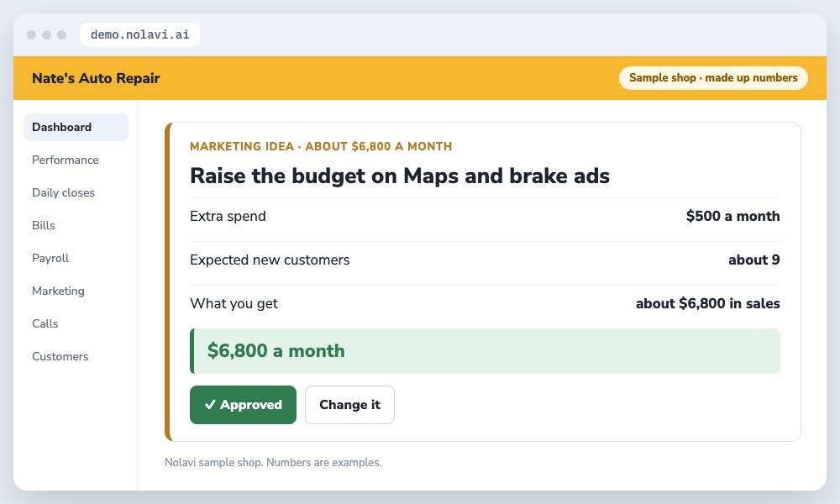Click the Raise the budget on Maps heading
This screenshot has height=504, width=840.
pyautogui.click(x=400, y=176)
